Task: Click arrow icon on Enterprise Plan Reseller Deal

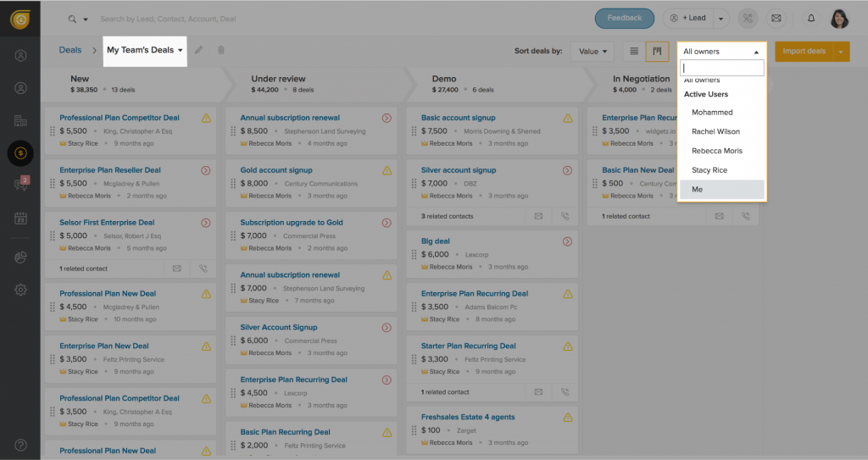Action: click(205, 170)
